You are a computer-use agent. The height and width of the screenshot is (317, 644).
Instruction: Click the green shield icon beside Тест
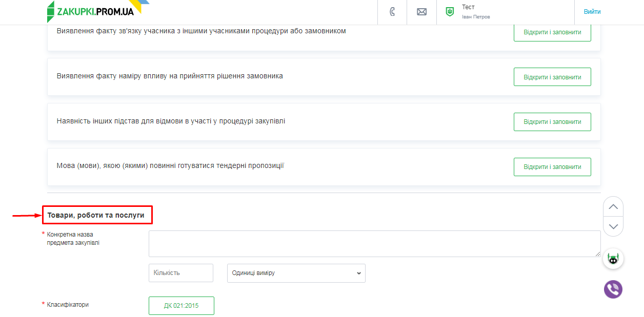tap(450, 12)
